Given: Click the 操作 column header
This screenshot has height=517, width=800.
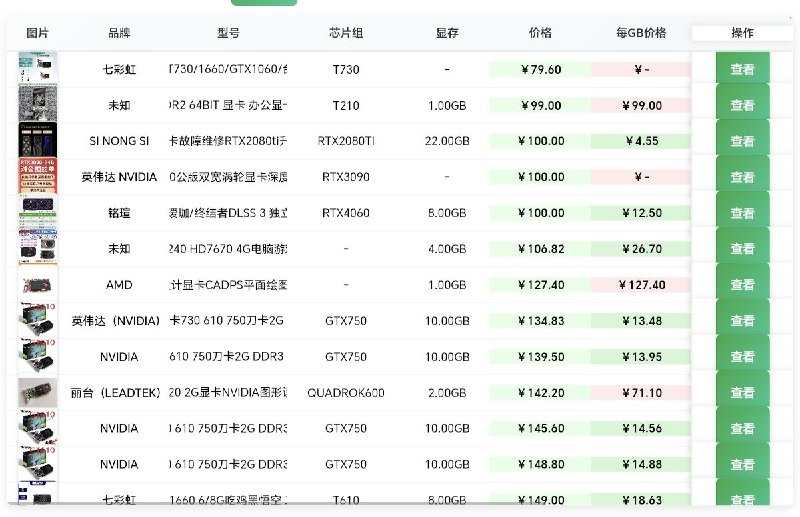Looking at the screenshot, I should [742, 33].
